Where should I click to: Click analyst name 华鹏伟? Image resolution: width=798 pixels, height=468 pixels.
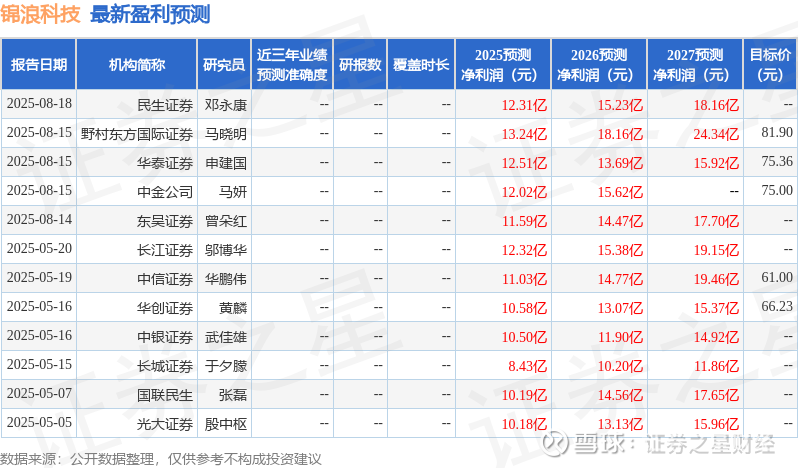[226, 279]
